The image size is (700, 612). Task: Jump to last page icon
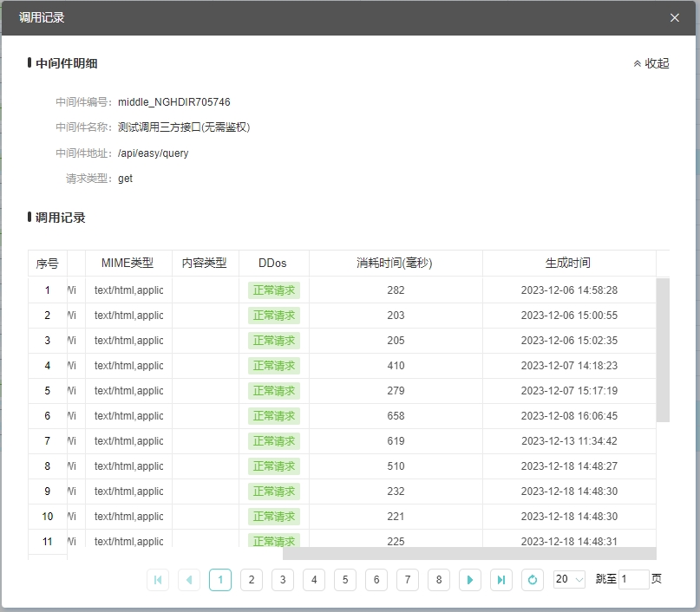(x=501, y=580)
